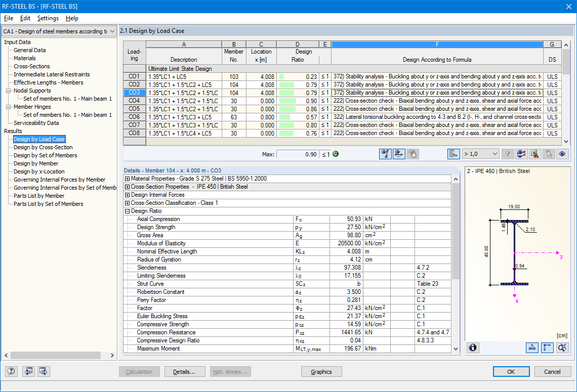Open Parts List by Member
Image resolution: width=577 pixels, height=392 pixels.
39,196
